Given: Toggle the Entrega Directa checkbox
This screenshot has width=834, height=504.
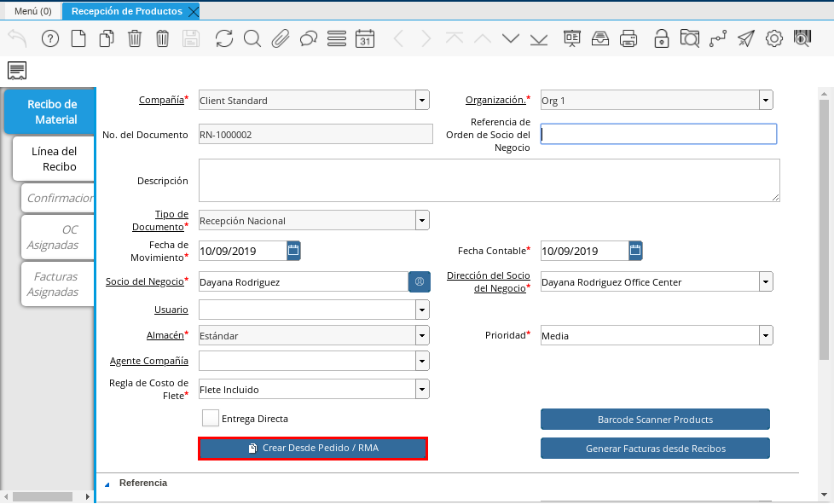Looking at the screenshot, I should coord(211,419).
